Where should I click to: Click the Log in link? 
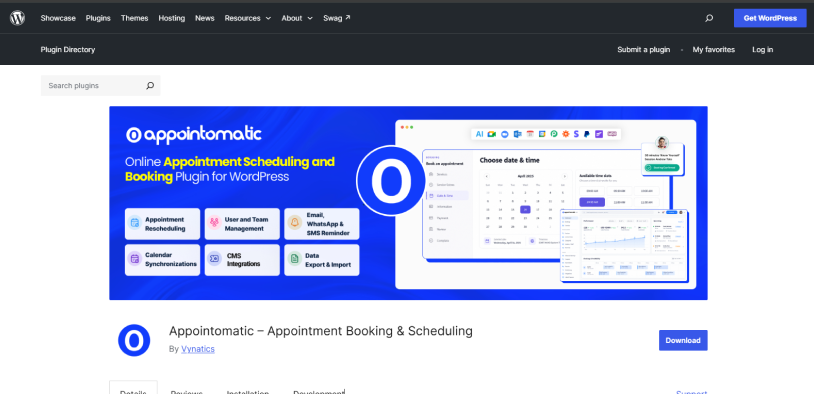(x=763, y=50)
